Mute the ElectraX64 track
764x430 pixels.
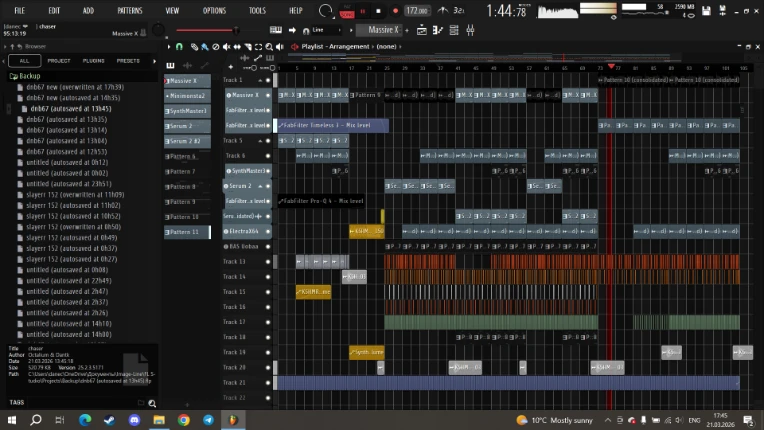tap(267, 231)
